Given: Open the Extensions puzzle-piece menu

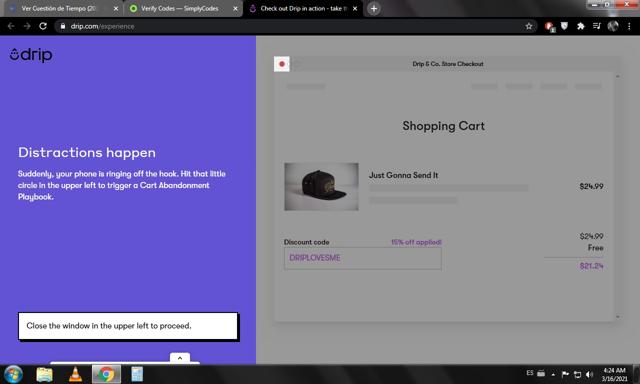Looking at the screenshot, I should pyautogui.click(x=580, y=26).
